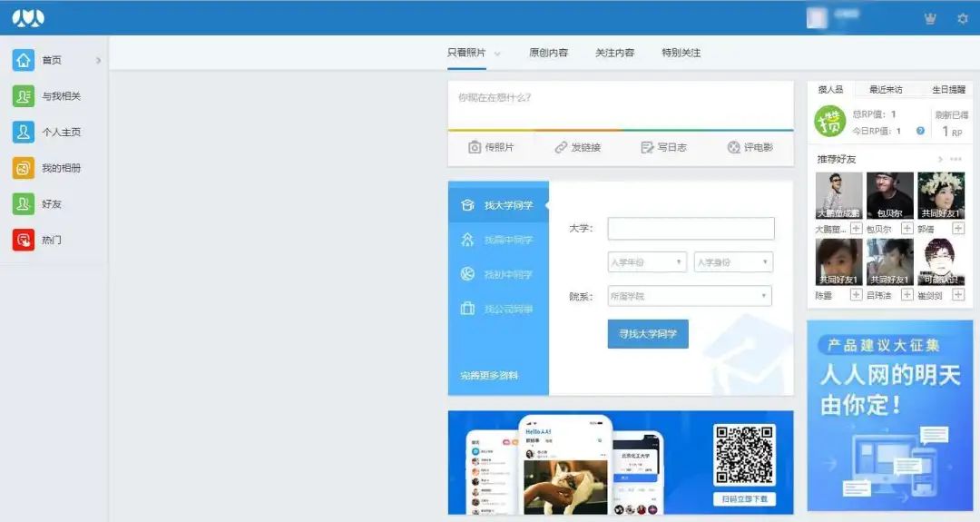Select 找大学同学 in the blue panel

[x=498, y=205]
